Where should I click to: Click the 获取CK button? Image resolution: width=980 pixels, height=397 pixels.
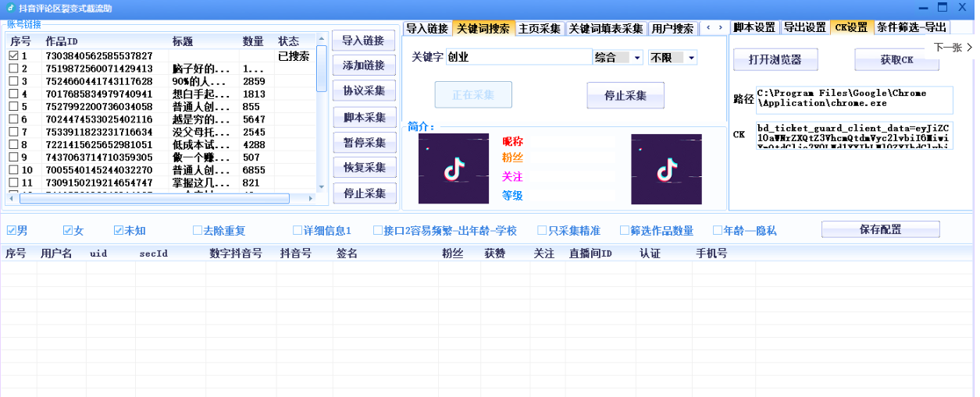click(x=896, y=60)
